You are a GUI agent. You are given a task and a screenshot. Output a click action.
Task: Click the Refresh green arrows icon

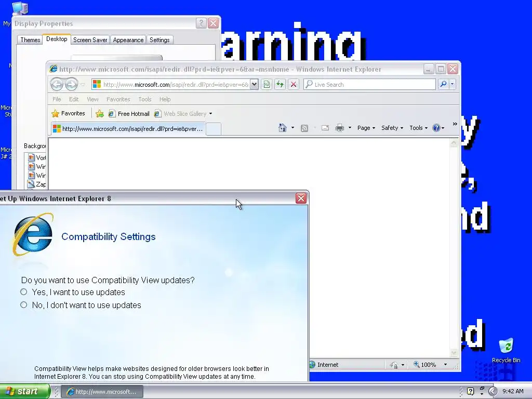pos(280,85)
